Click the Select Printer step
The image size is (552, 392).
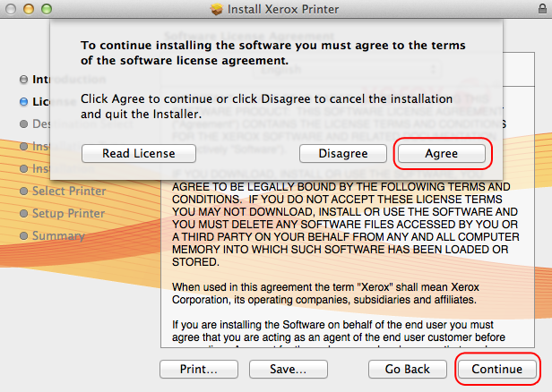click(68, 191)
